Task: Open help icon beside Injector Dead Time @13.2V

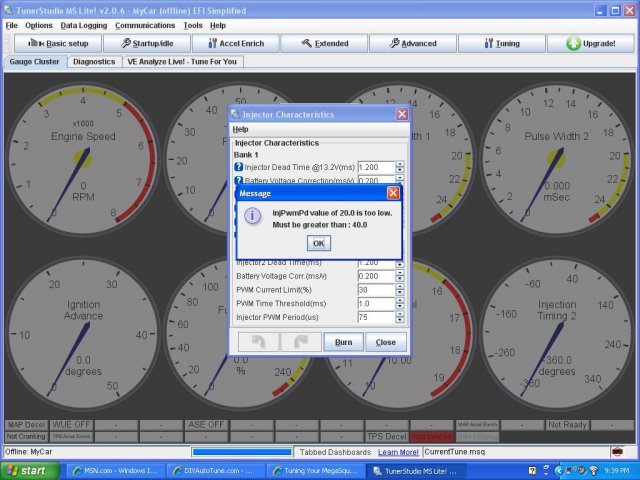Action: pyautogui.click(x=239, y=166)
